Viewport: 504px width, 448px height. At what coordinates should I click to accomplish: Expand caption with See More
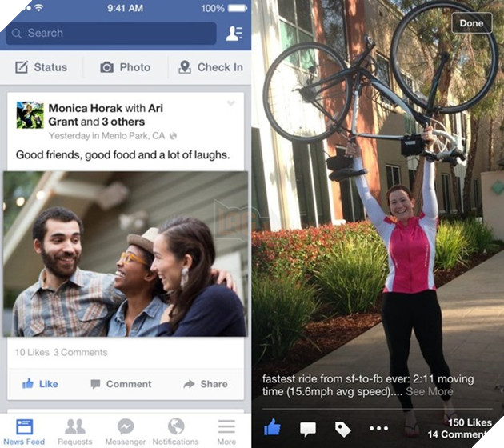tap(430, 391)
